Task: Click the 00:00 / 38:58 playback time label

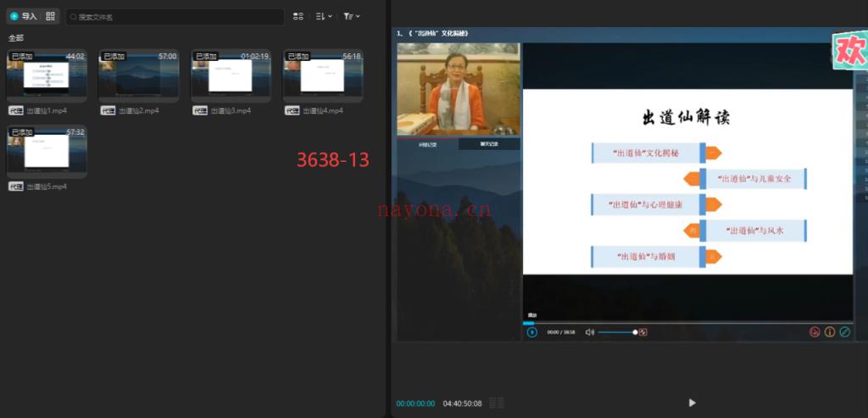Action: coord(561,332)
